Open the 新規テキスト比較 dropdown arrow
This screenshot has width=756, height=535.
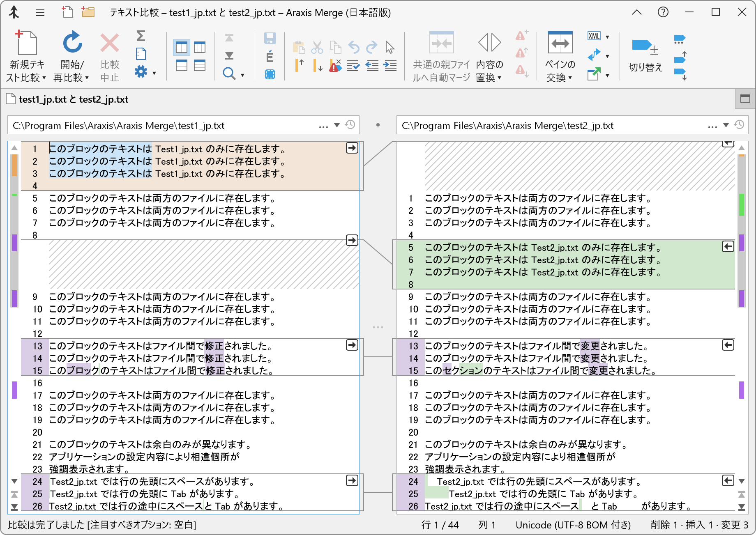45,77
